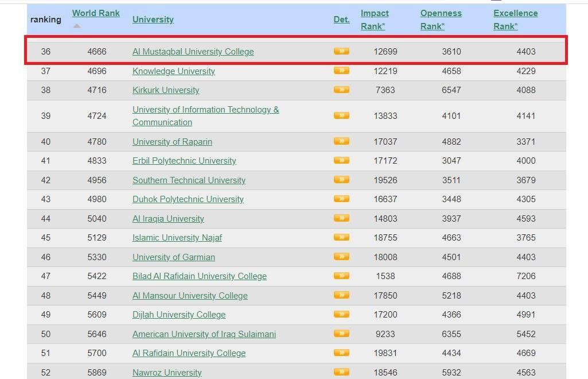Image resolution: width=588 pixels, height=379 pixels.
Task: Open Kirkurk University link
Action: coord(166,90)
